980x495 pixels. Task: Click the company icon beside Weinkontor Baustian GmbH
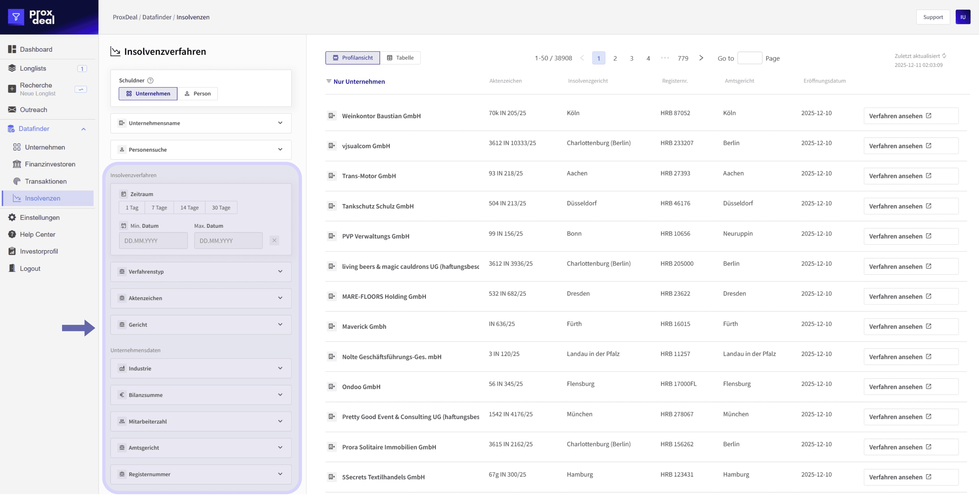pos(332,116)
